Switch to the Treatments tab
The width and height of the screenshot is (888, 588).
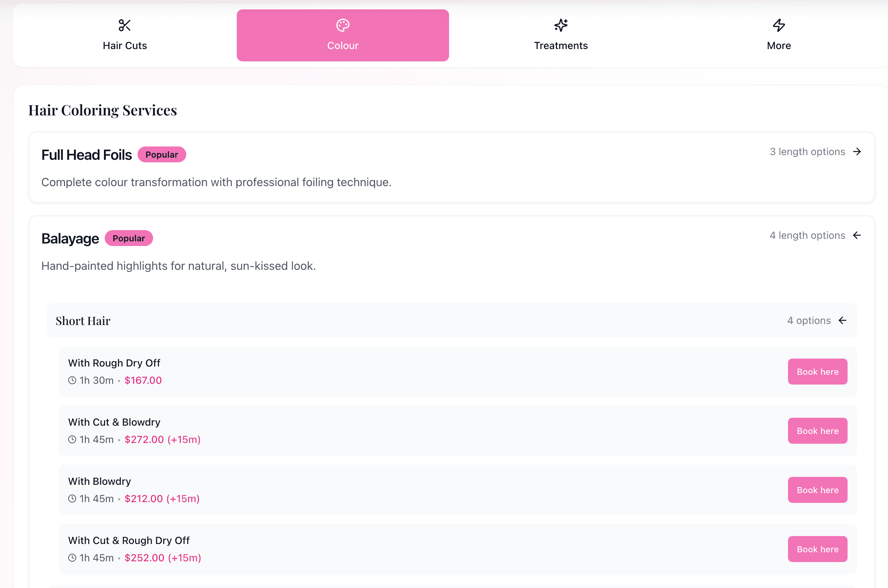point(561,36)
